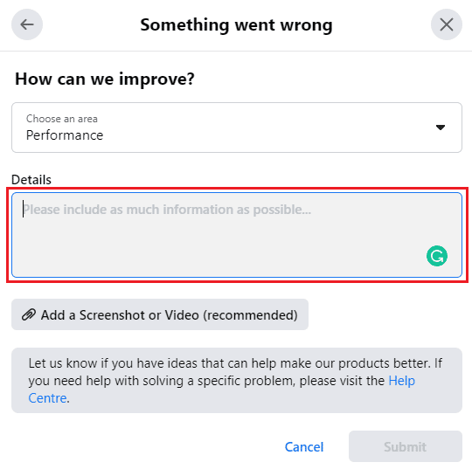Screen dimensions: 472x476
Task: Click the product ideas info message box
Action: tap(237, 381)
